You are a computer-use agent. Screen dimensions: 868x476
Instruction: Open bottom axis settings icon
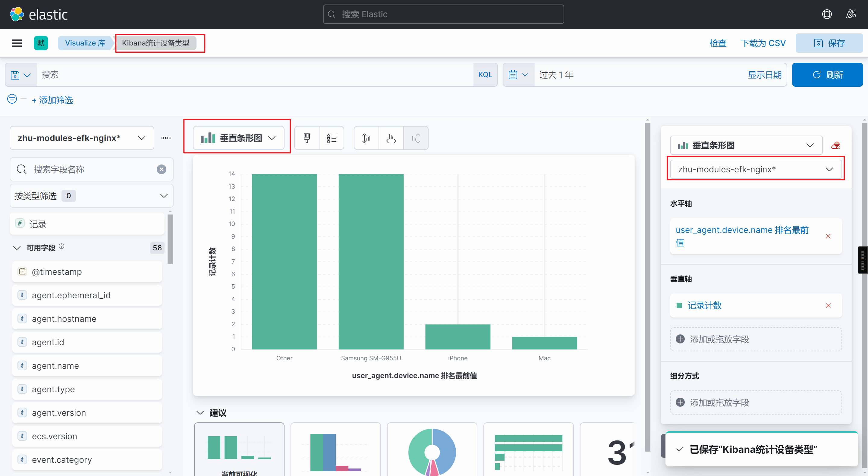coord(391,138)
